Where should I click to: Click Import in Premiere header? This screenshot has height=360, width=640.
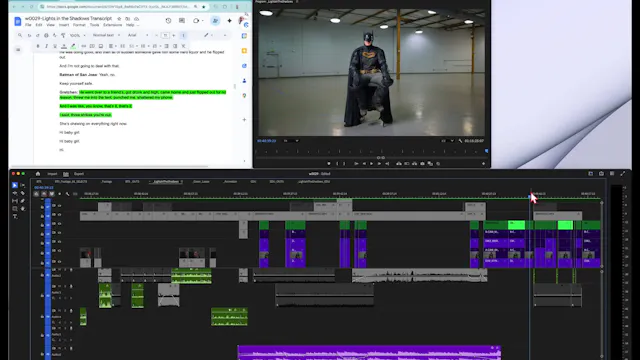(52, 174)
